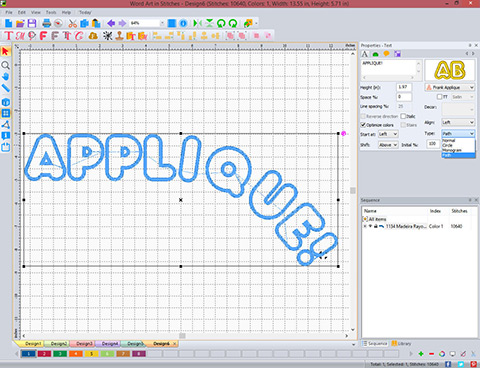Open the View menu
The width and height of the screenshot is (480, 368).
coord(36,12)
